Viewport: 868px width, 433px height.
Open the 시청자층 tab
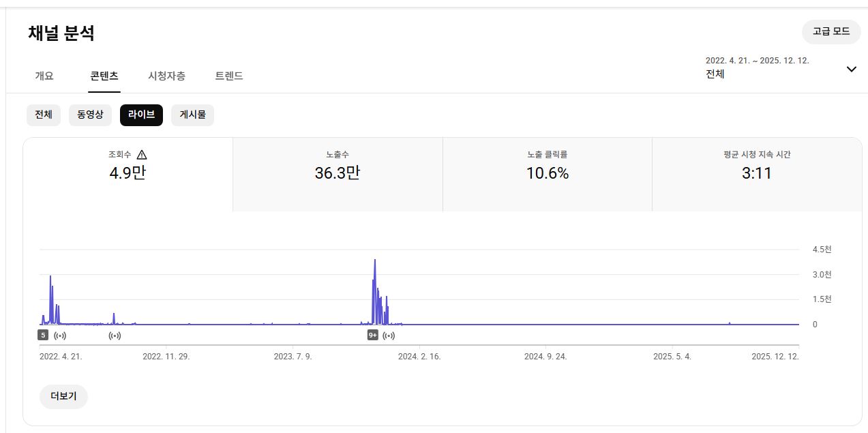point(166,76)
